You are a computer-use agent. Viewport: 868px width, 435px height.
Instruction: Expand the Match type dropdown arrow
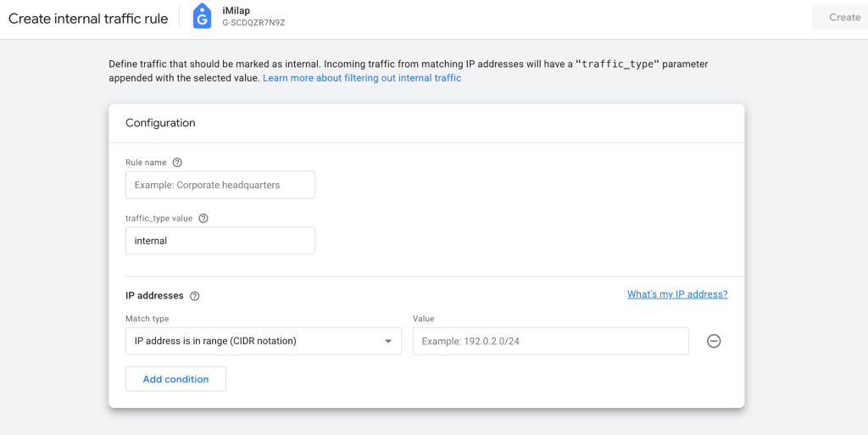click(388, 341)
